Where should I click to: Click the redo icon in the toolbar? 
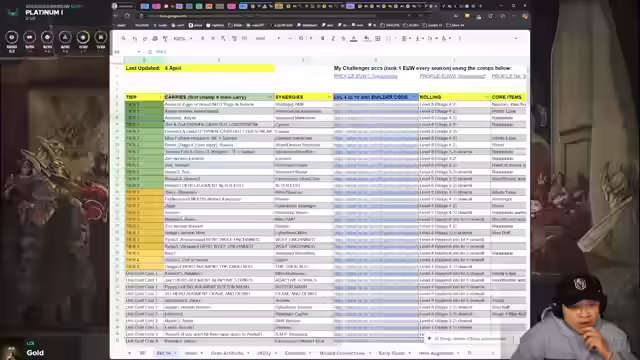145,38
